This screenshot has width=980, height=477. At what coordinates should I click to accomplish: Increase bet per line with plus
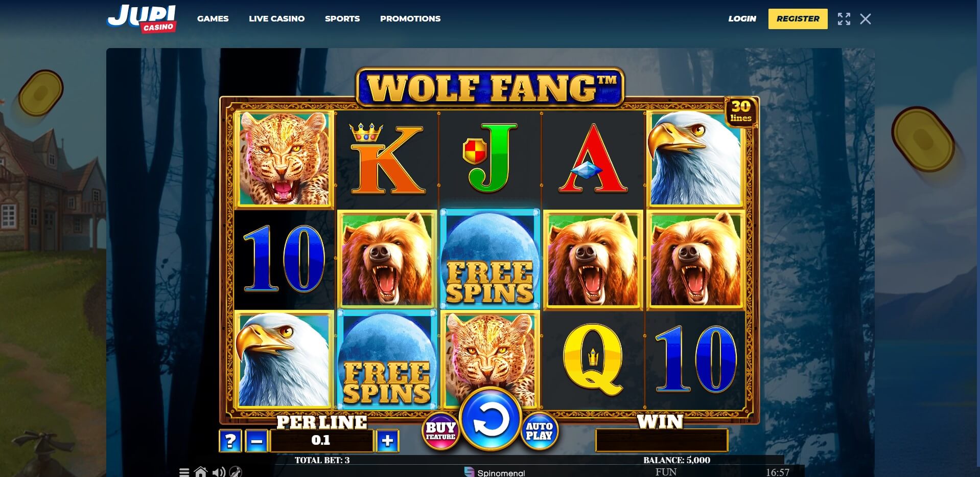click(387, 441)
